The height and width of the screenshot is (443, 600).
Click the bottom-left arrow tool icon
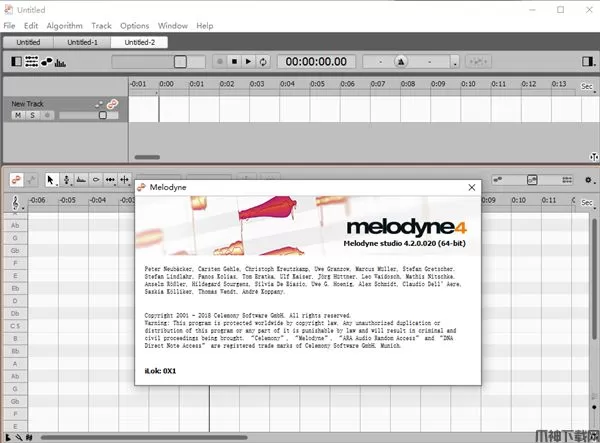coord(8,437)
